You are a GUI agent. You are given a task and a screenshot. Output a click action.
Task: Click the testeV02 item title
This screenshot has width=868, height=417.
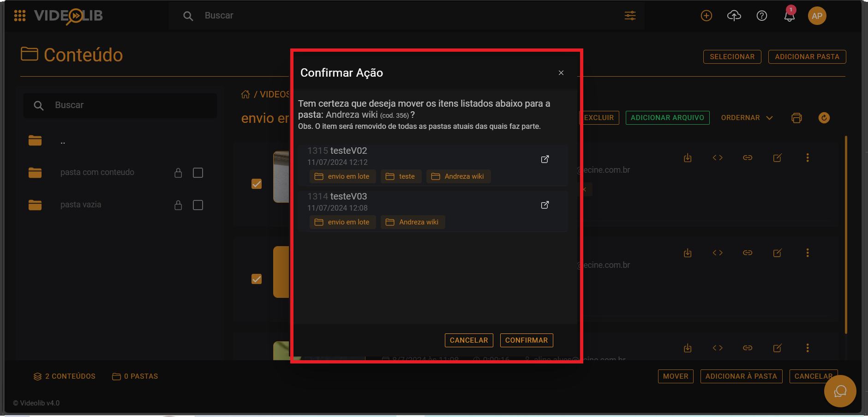pyautogui.click(x=348, y=151)
